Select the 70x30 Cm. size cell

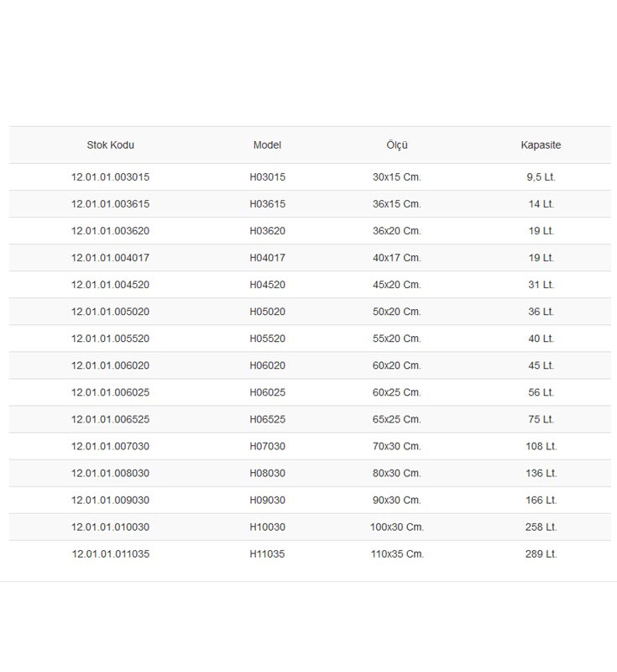click(397, 446)
